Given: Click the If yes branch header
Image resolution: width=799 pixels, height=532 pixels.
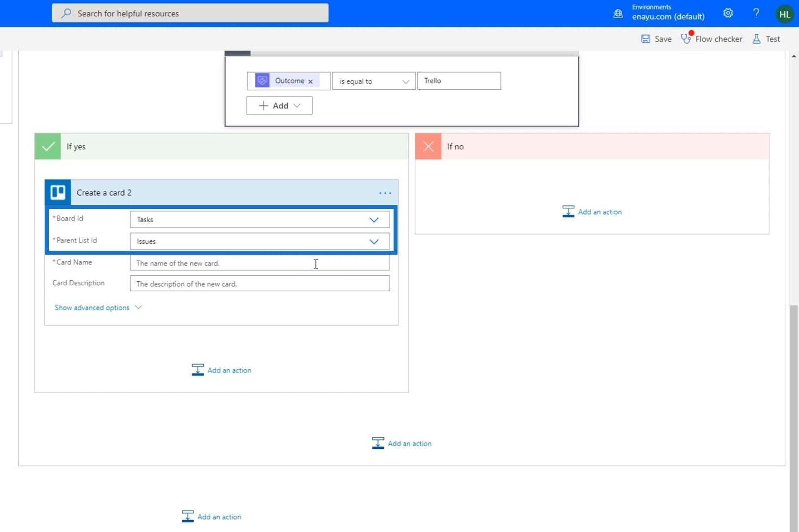Looking at the screenshot, I should coord(221,146).
